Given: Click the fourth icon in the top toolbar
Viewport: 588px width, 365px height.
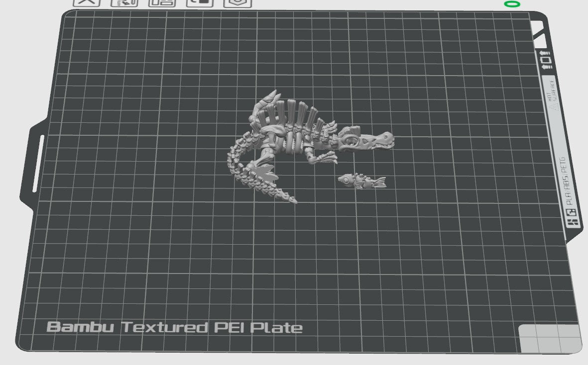Looking at the screenshot, I should point(200,2).
